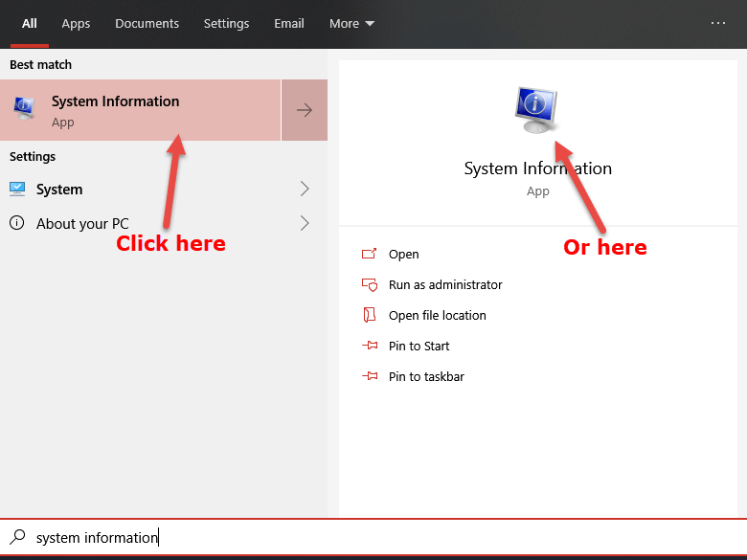The image size is (747, 560).
Task: Switch to the Apps tab
Action: pyautogui.click(x=76, y=24)
